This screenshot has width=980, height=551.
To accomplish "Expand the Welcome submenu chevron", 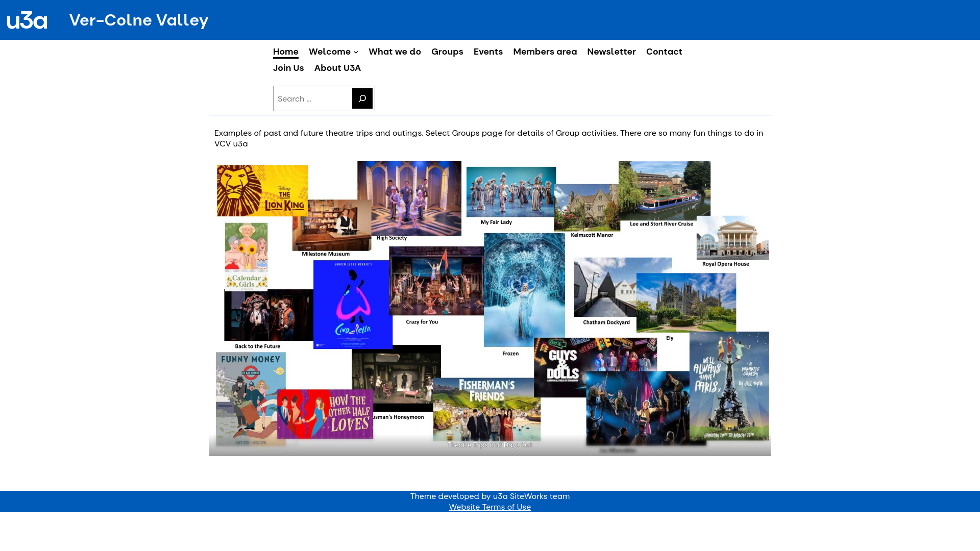I will (356, 52).
